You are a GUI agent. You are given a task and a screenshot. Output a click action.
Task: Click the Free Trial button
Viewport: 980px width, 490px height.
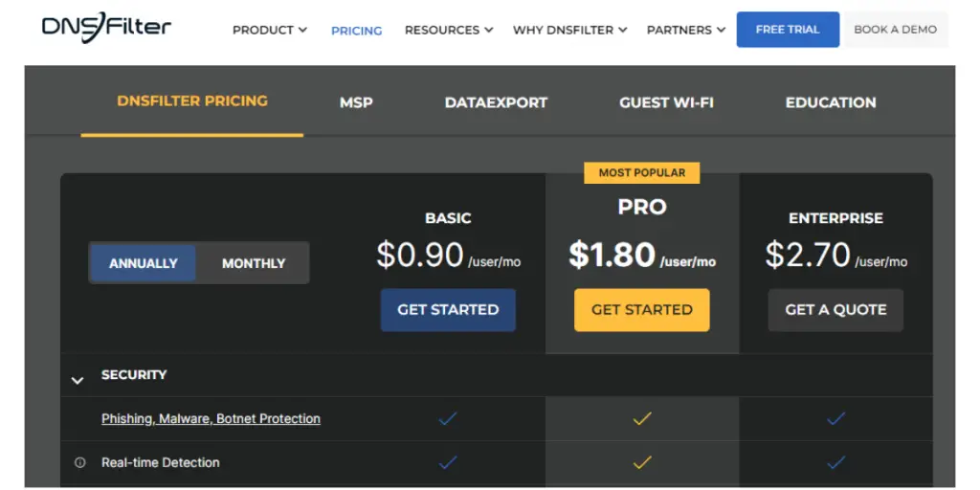click(788, 30)
